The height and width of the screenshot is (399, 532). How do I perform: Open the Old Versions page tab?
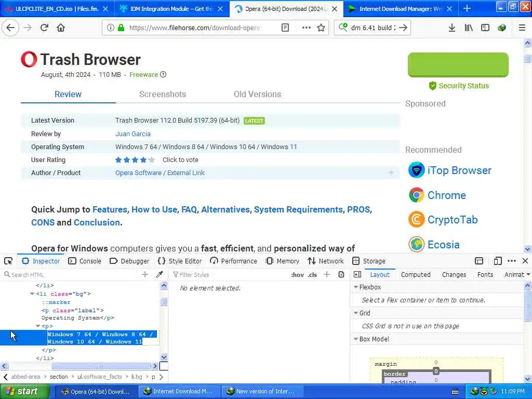pyautogui.click(x=257, y=94)
